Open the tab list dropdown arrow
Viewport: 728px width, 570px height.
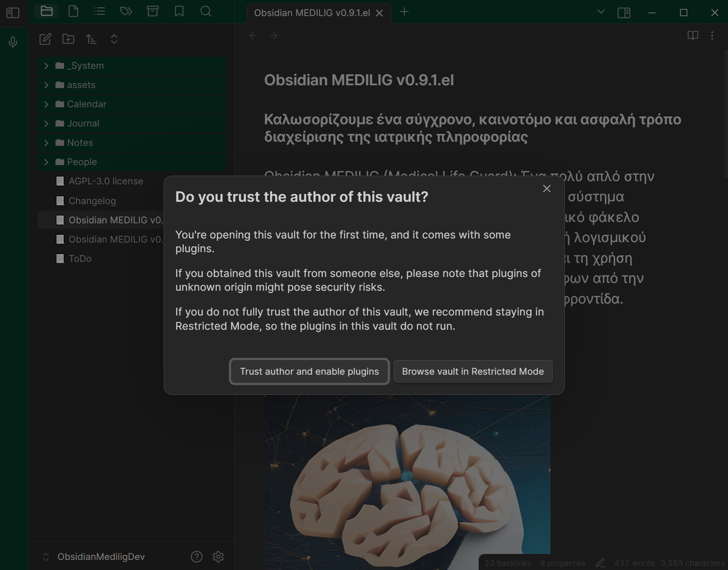[x=601, y=11]
